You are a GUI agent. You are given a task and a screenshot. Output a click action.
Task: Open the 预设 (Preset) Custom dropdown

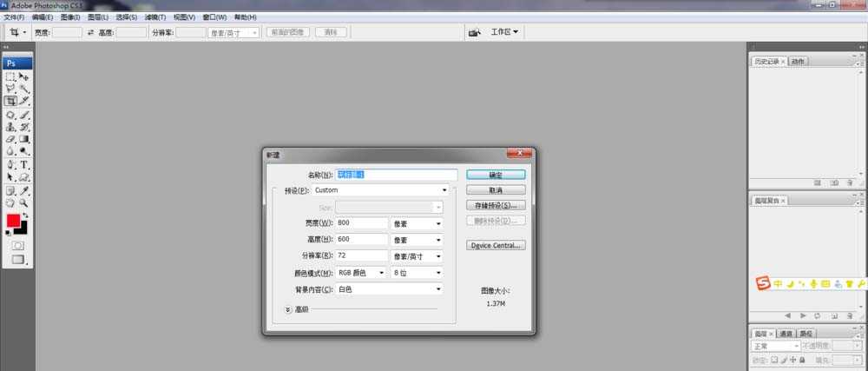(380, 189)
